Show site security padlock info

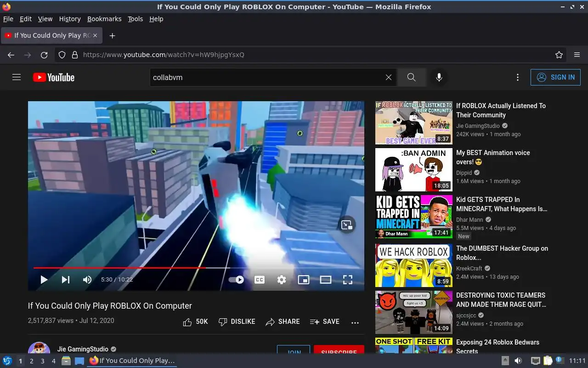pyautogui.click(x=75, y=55)
